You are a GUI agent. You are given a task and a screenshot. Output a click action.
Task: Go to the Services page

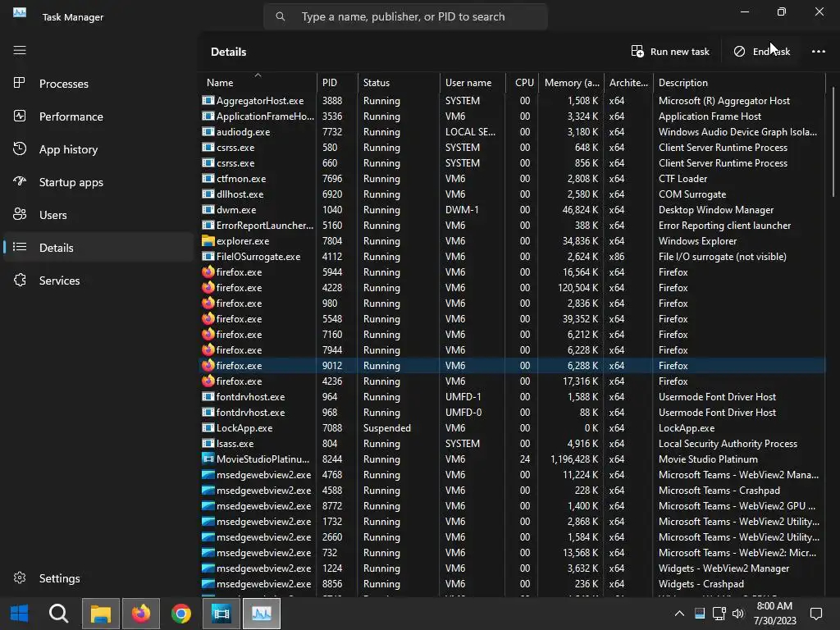pos(98,281)
